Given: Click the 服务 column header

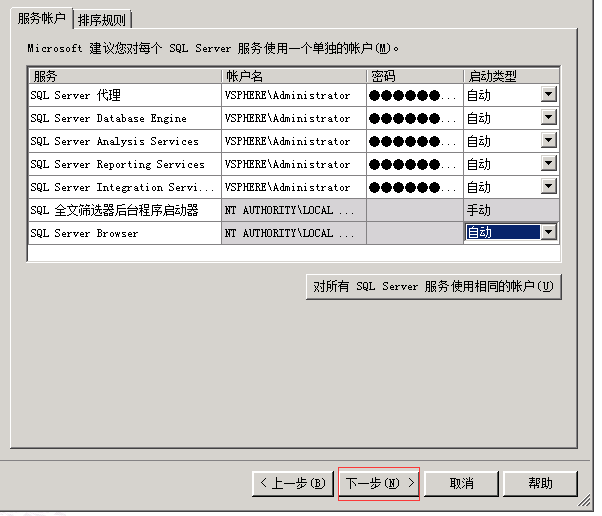Looking at the screenshot, I should click(x=125, y=76).
